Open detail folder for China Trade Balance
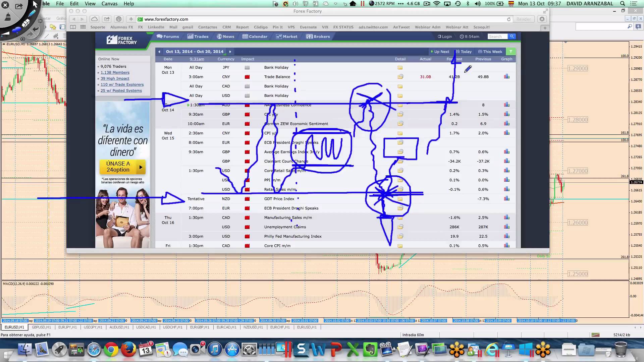This screenshot has width=644, height=362. [x=400, y=77]
